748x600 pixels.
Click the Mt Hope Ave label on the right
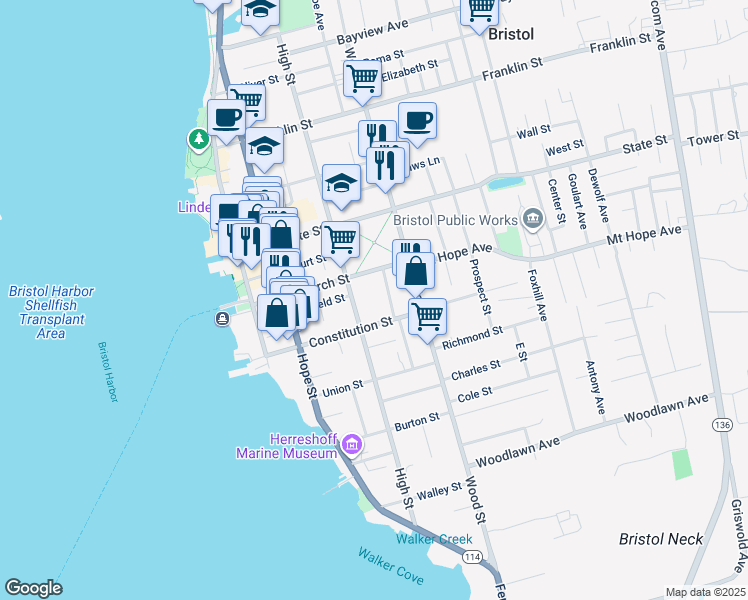(644, 235)
